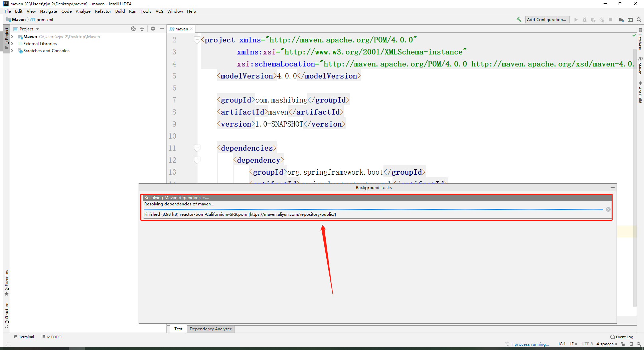Open the Project view type dropdown

(x=37, y=29)
